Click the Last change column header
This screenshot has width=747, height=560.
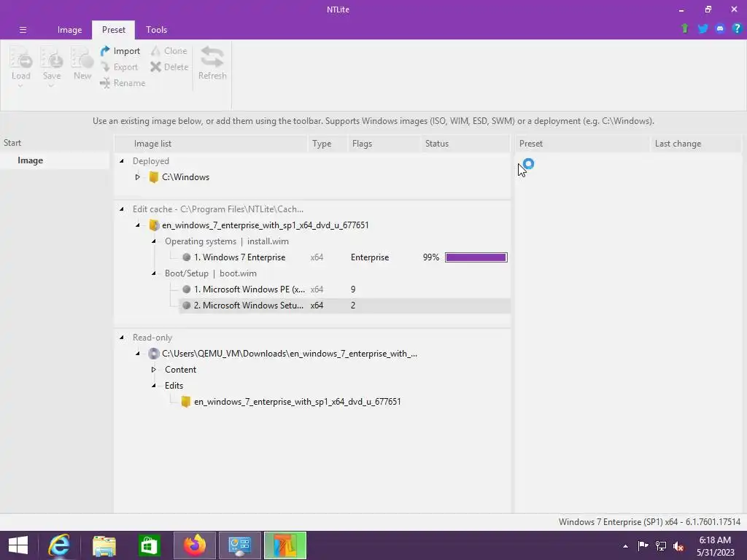695,144
